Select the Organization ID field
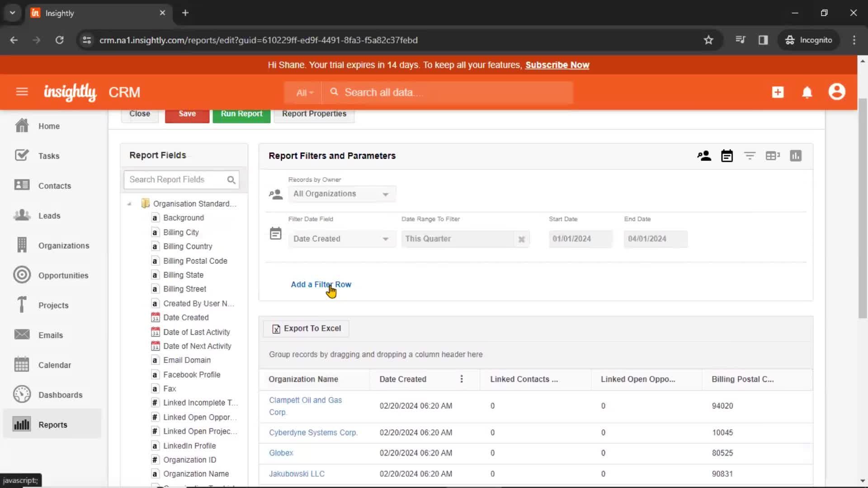 [189, 460]
